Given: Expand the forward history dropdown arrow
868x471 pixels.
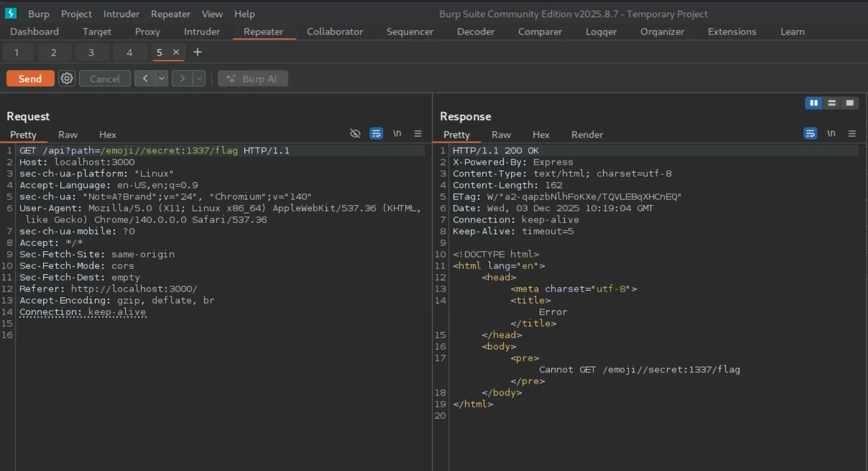Looking at the screenshot, I should [199, 79].
